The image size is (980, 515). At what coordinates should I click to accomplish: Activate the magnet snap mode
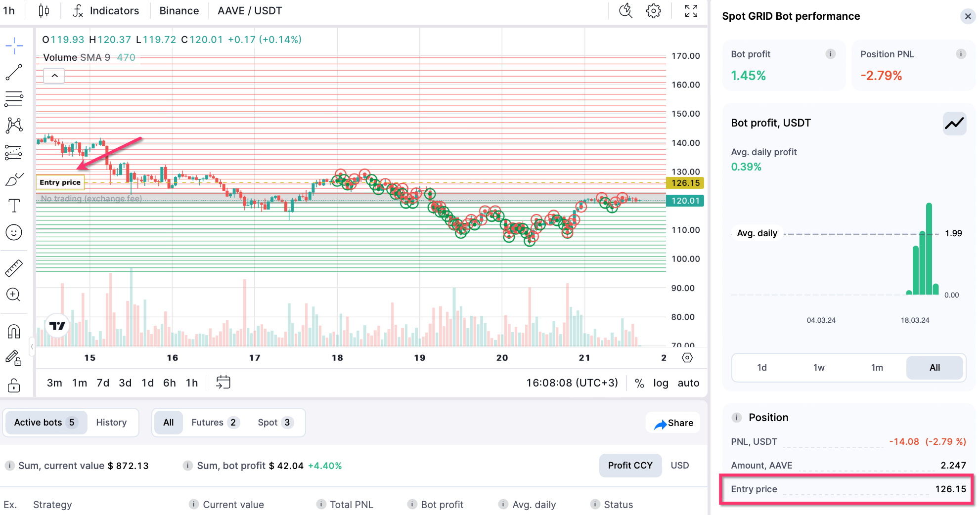pos(14,331)
